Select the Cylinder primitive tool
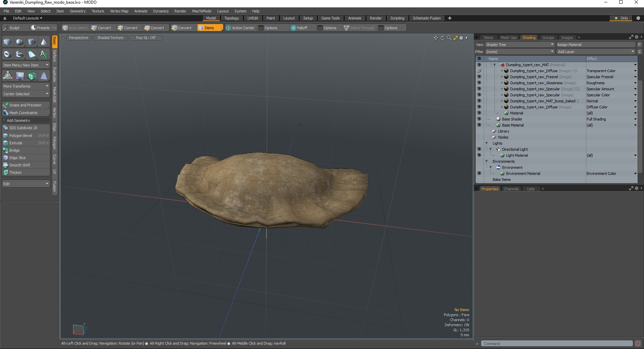644x349 pixels. point(32,42)
